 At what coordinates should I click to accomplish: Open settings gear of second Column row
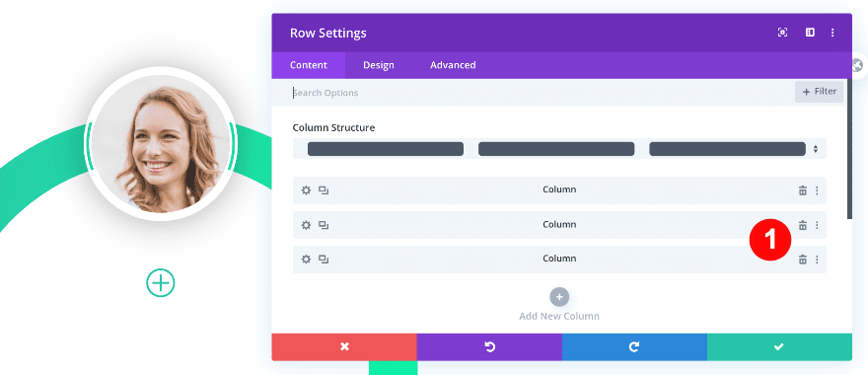[306, 225]
